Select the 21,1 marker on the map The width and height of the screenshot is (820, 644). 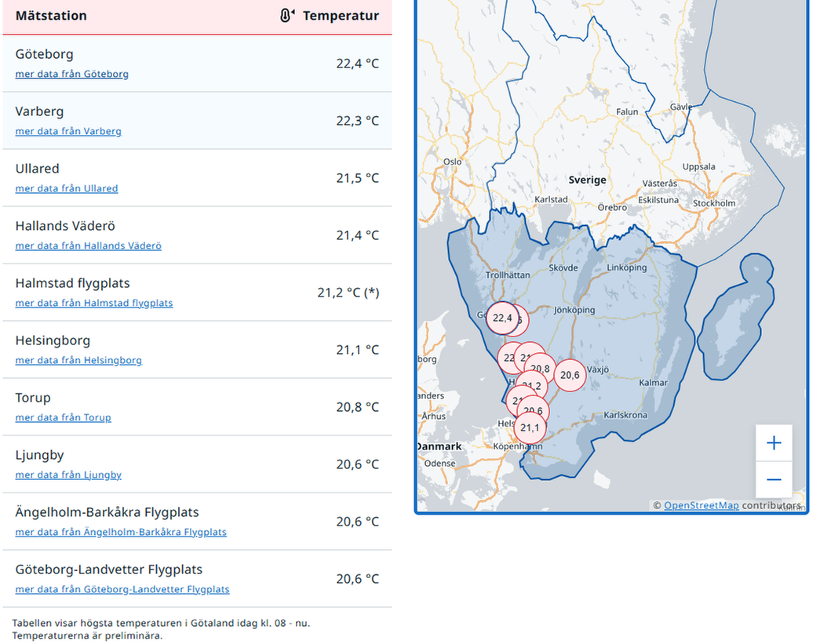tap(530, 428)
